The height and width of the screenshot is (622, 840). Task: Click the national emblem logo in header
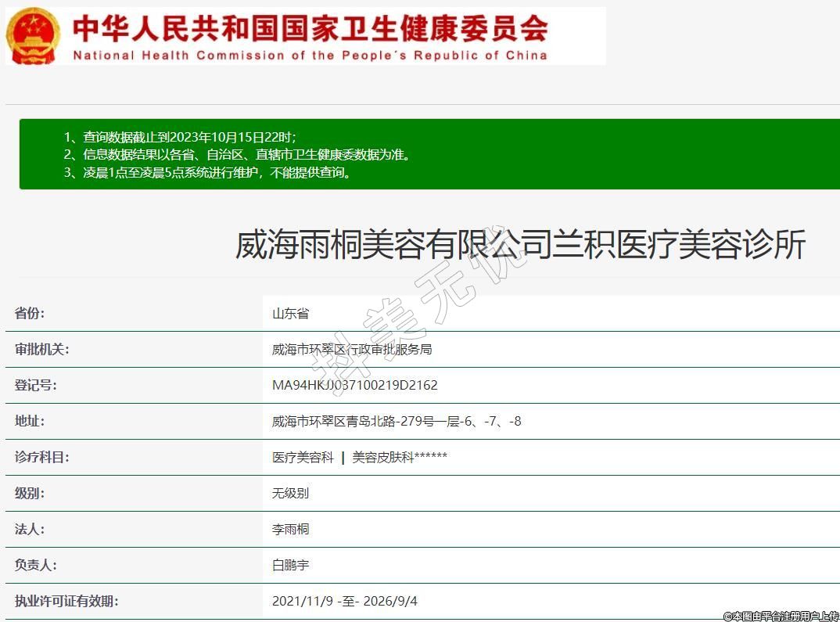[x=33, y=36]
